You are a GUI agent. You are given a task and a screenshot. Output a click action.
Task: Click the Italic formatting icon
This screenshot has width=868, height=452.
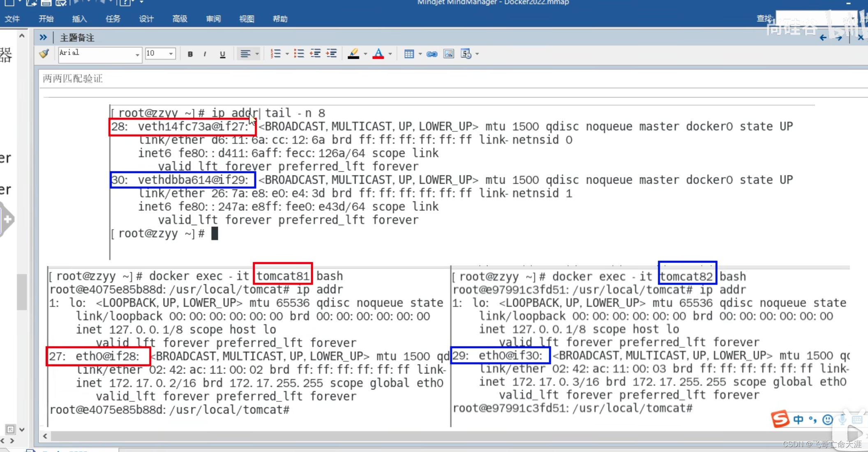pos(205,54)
